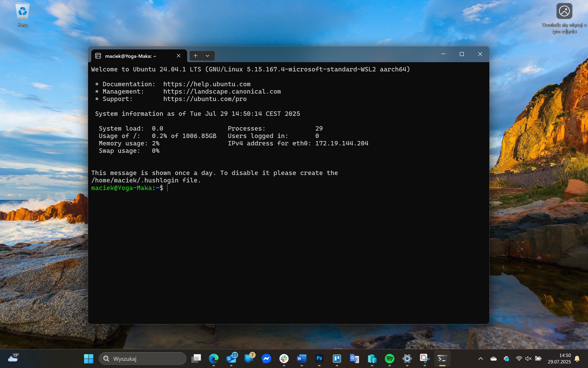Open Spotify from taskbar
This screenshot has height=368, width=588.
pyautogui.click(x=390, y=359)
